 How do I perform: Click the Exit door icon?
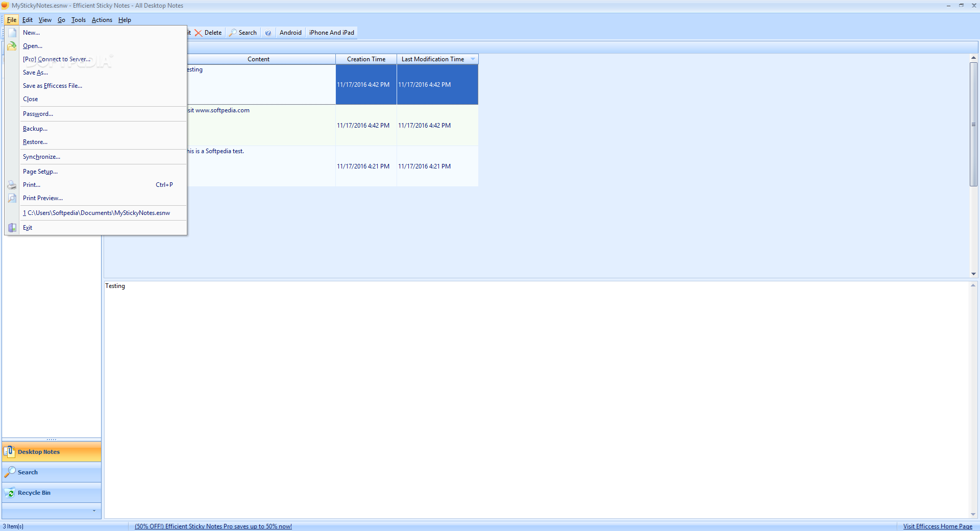[x=12, y=228]
